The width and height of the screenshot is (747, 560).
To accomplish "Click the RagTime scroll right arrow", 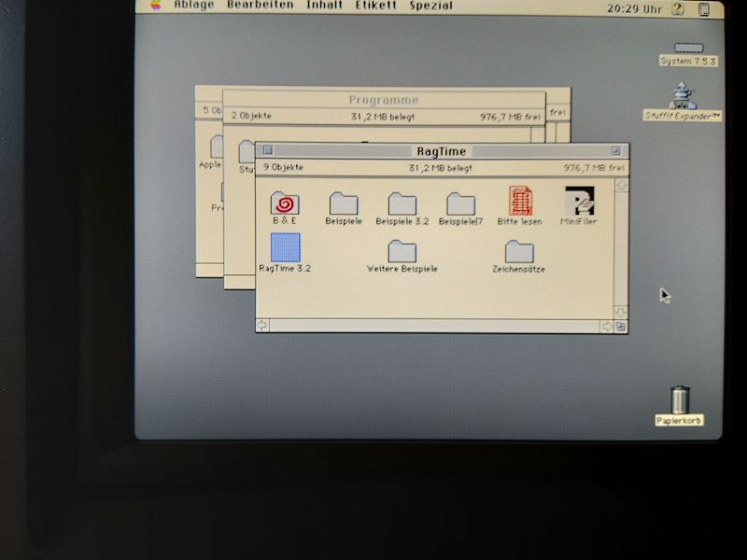I will (x=606, y=326).
